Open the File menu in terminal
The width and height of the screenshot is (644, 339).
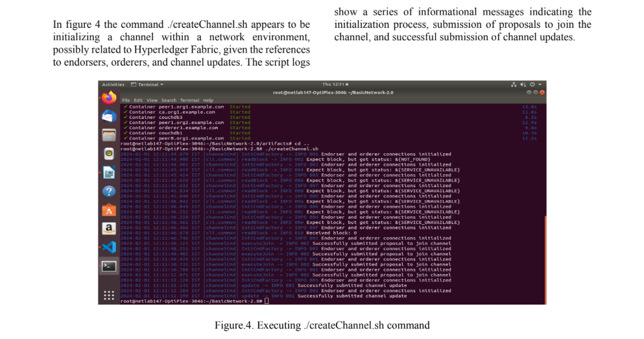[126, 101]
